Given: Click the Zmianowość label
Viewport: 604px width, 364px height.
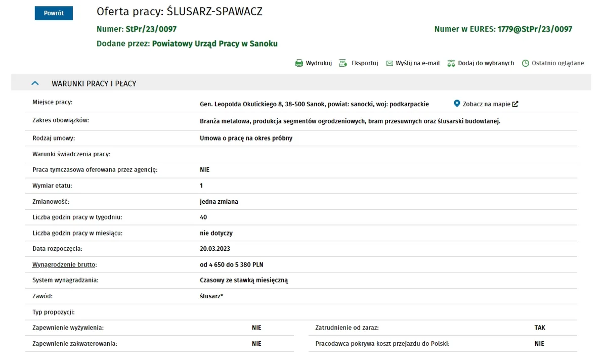Looking at the screenshot, I should click(x=51, y=202).
